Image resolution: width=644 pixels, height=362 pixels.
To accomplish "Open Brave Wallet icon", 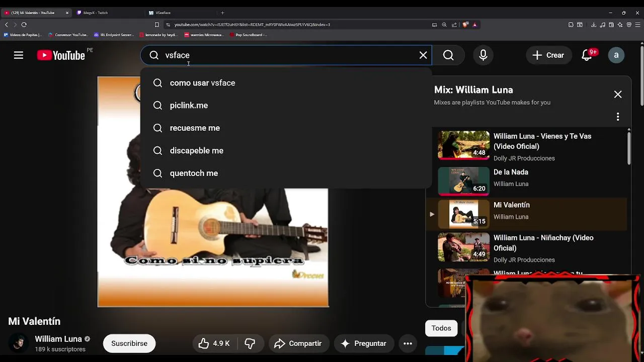I will pyautogui.click(x=611, y=25).
